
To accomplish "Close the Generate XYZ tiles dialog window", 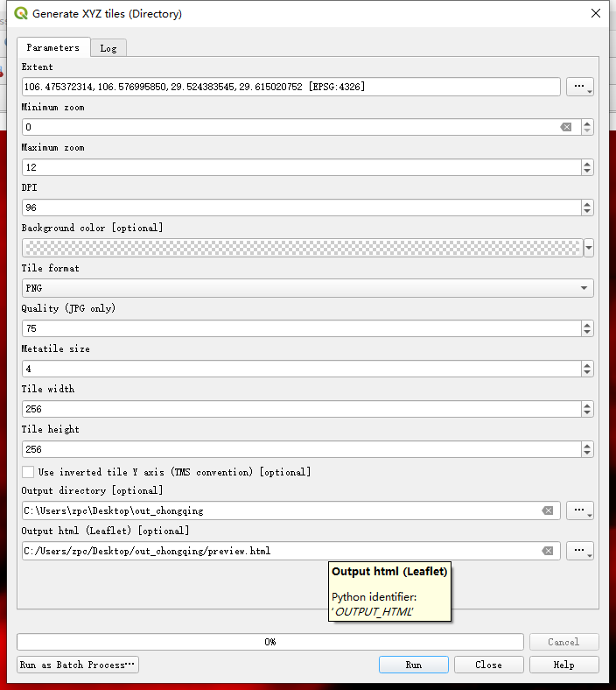I will click(x=596, y=14).
